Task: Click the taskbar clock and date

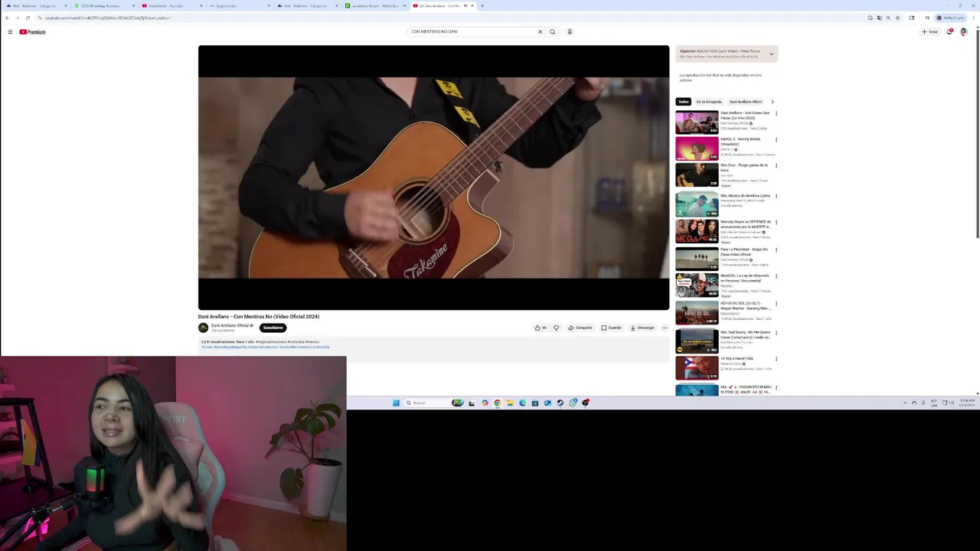Action: pos(966,403)
